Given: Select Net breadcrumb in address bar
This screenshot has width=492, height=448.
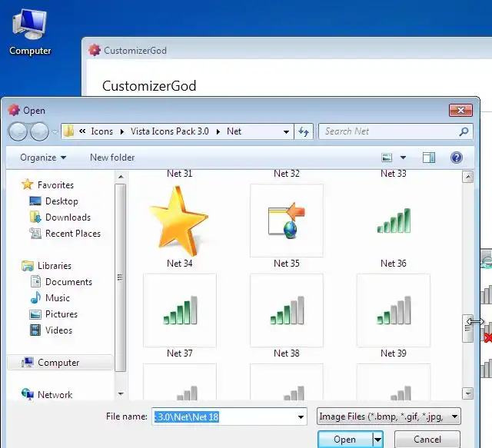Looking at the screenshot, I should pyautogui.click(x=234, y=131).
